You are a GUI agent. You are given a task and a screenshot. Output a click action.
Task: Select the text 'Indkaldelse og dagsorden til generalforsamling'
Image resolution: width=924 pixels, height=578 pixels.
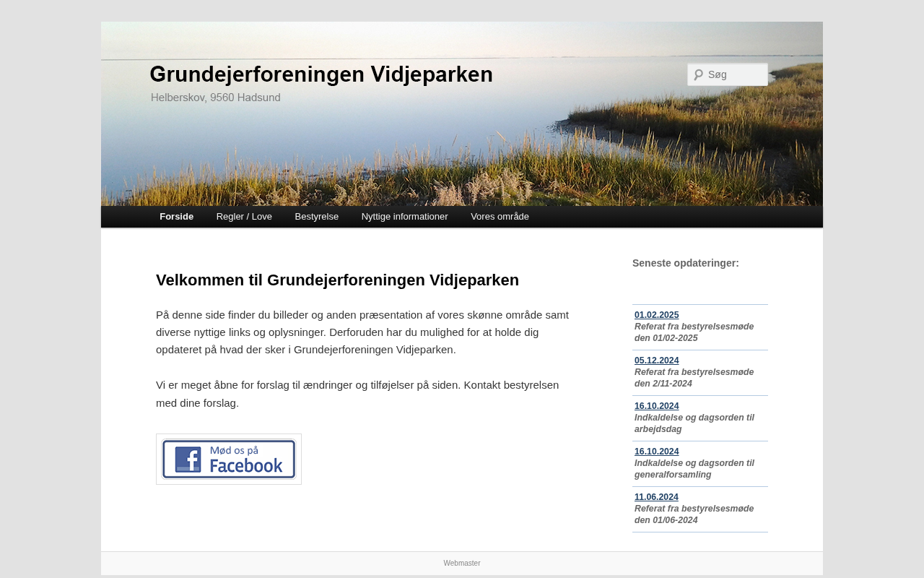point(694,469)
